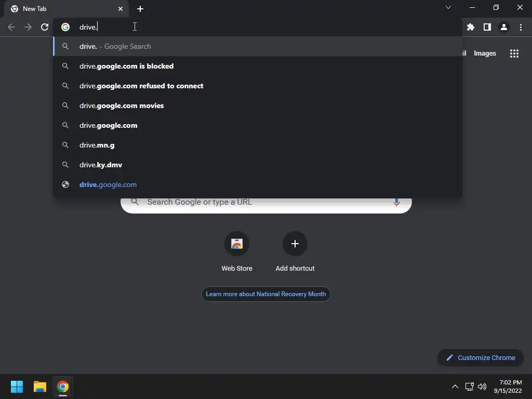Select the New Tab tab

[66, 9]
